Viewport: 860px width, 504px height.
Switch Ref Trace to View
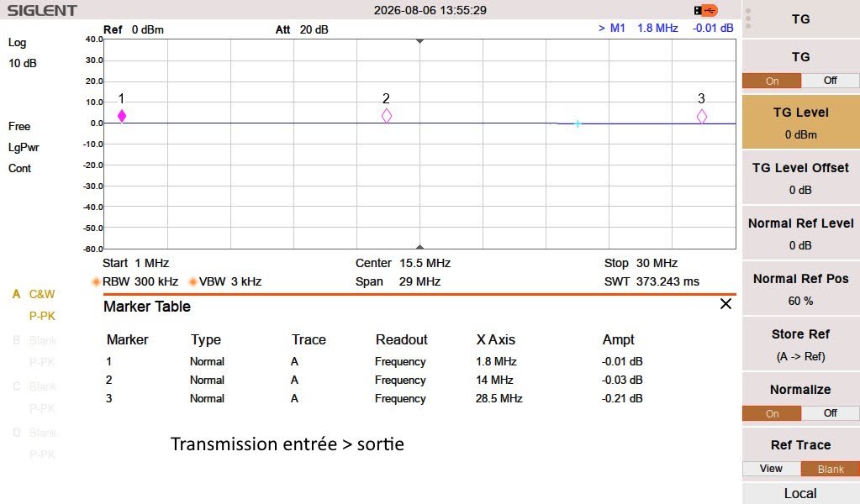(x=771, y=469)
